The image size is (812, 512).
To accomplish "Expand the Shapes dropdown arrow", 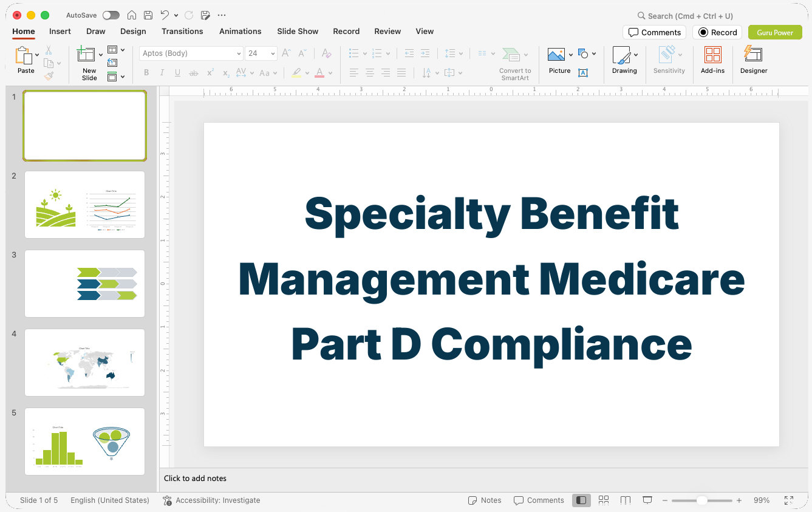I will (x=594, y=53).
